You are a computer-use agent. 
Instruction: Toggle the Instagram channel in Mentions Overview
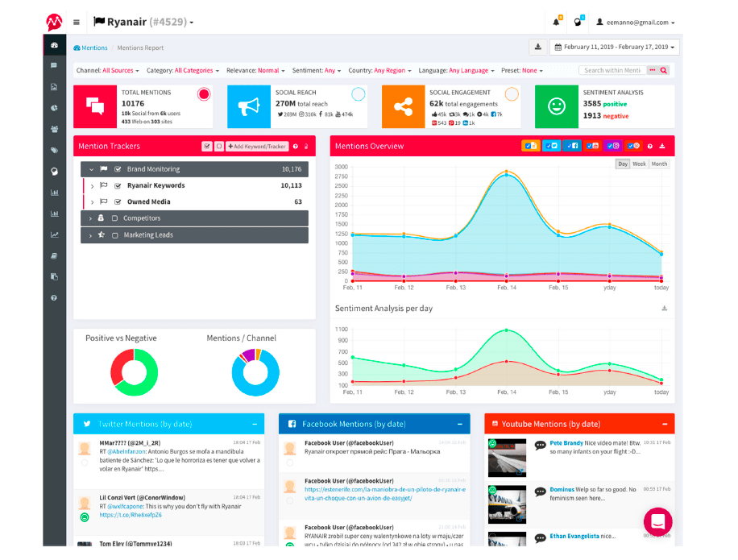point(613,146)
